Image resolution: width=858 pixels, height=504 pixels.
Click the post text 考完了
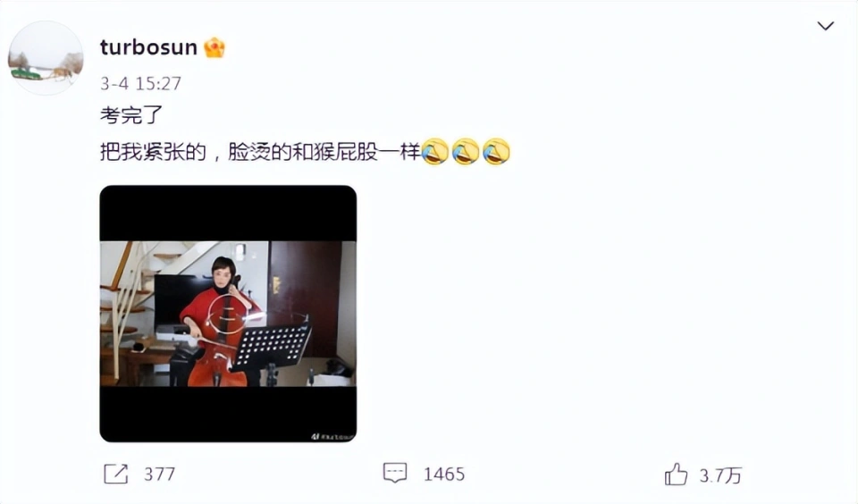pyautogui.click(x=132, y=115)
